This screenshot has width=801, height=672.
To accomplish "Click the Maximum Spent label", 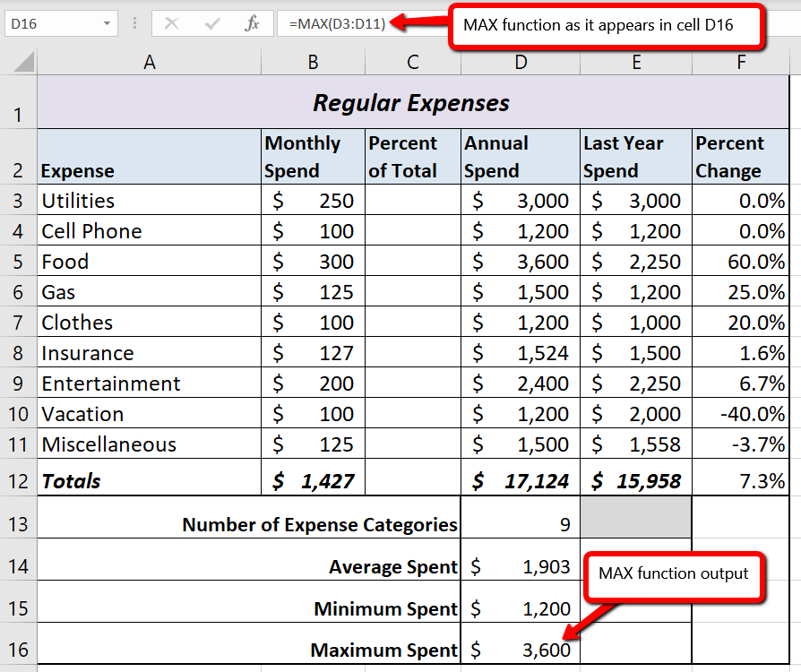I will [x=384, y=650].
